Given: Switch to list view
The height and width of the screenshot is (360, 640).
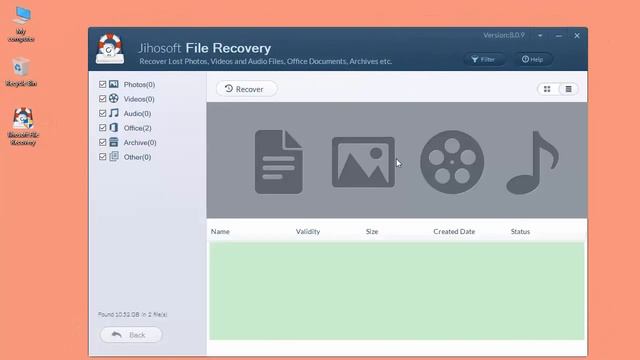Looking at the screenshot, I should (568, 89).
